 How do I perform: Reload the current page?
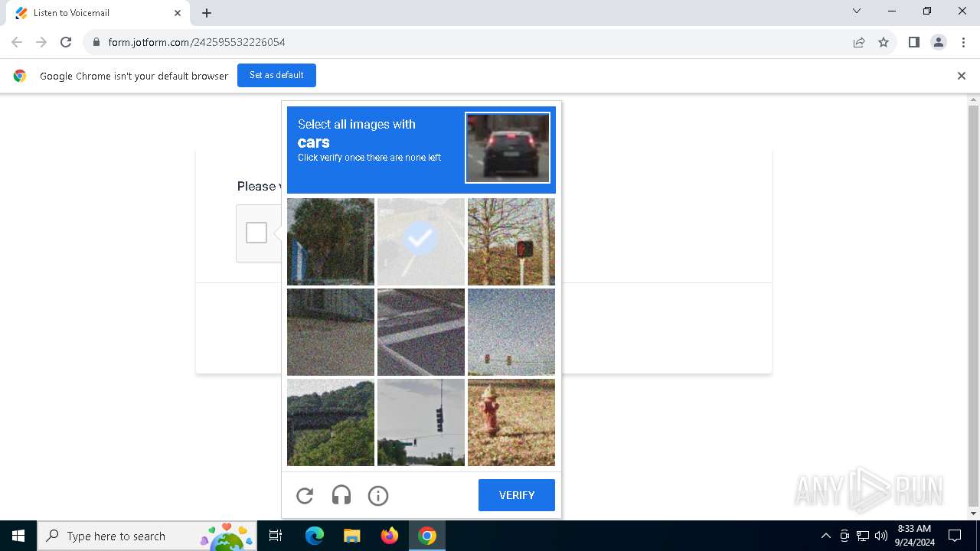click(66, 42)
